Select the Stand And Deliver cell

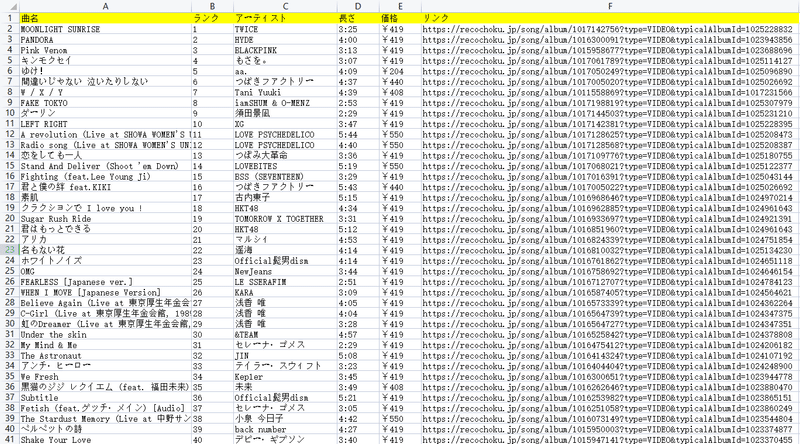106,166
